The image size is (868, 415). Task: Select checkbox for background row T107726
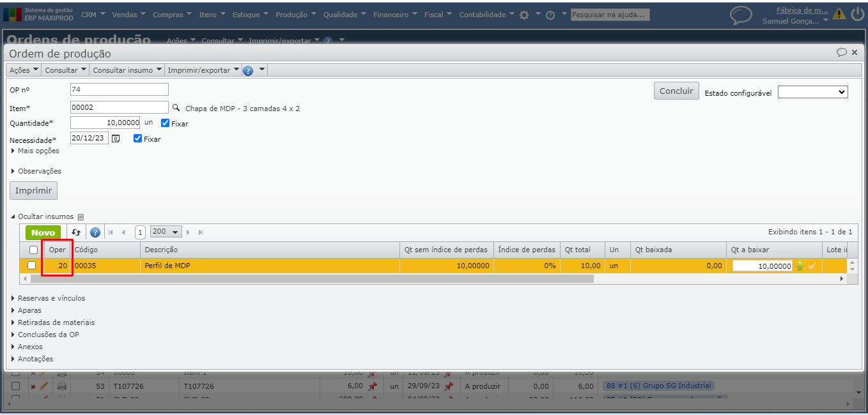(x=16, y=386)
